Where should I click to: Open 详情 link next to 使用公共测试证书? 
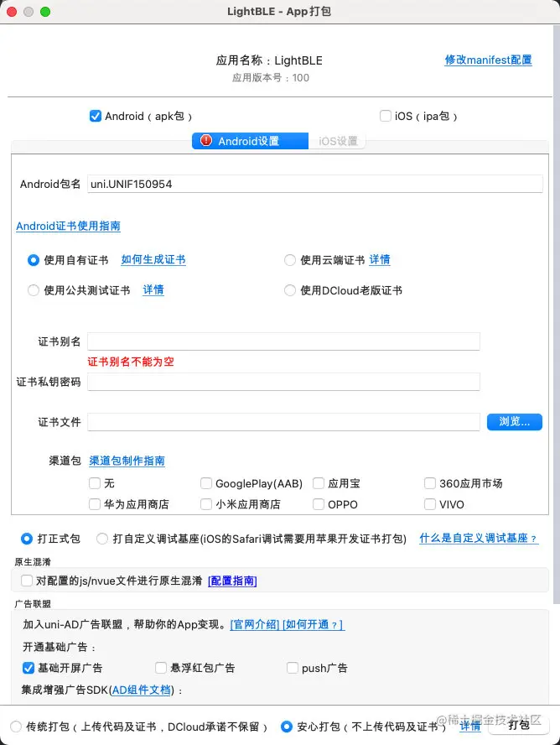click(153, 289)
